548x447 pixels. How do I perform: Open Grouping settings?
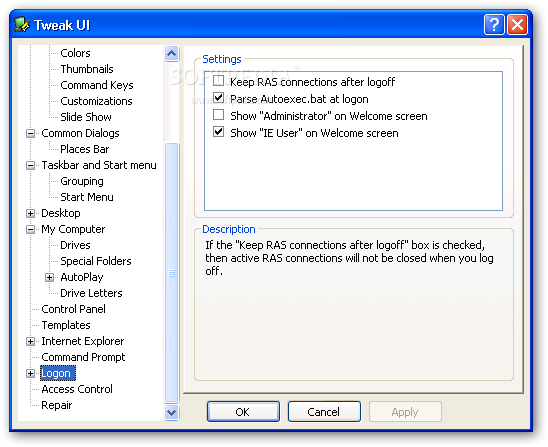[82, 181]
